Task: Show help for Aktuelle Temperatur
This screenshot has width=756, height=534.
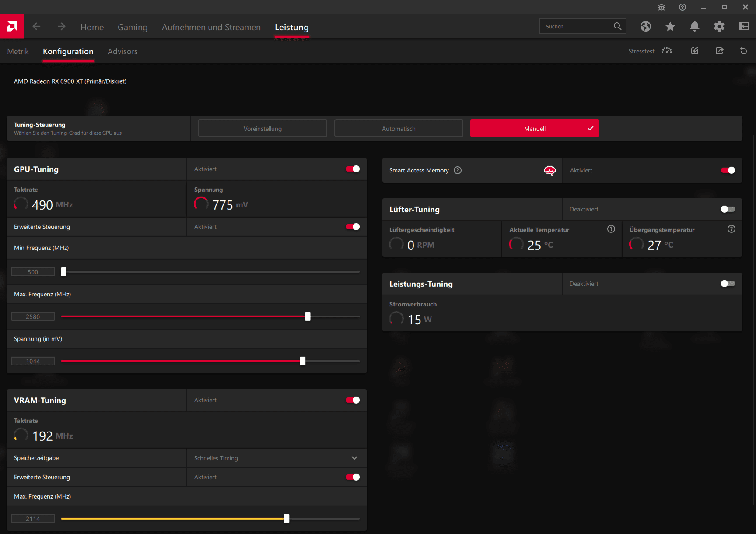Action: tap(611, 229)
